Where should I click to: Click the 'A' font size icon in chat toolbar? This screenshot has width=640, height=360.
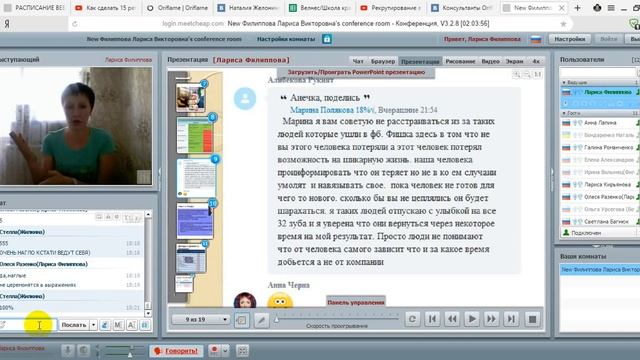131,325
